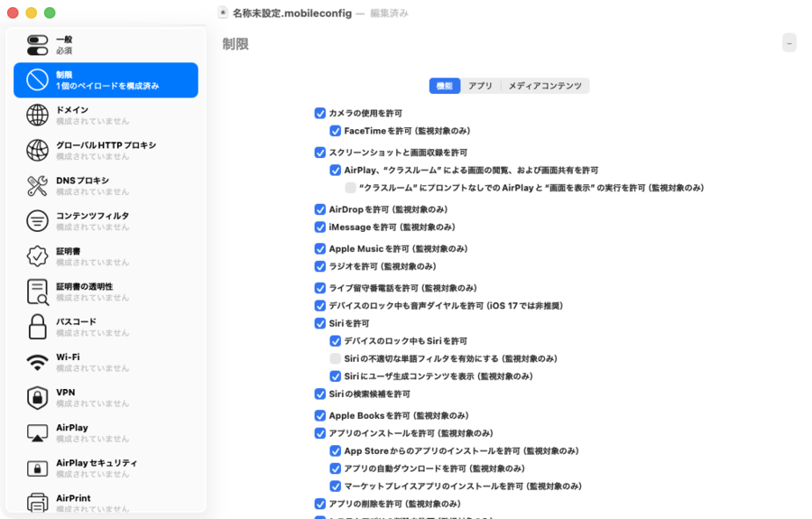Click the document icon in title bar
This screenshot has width=812, height=519.
pyautogui.click(x=223, y=13)
